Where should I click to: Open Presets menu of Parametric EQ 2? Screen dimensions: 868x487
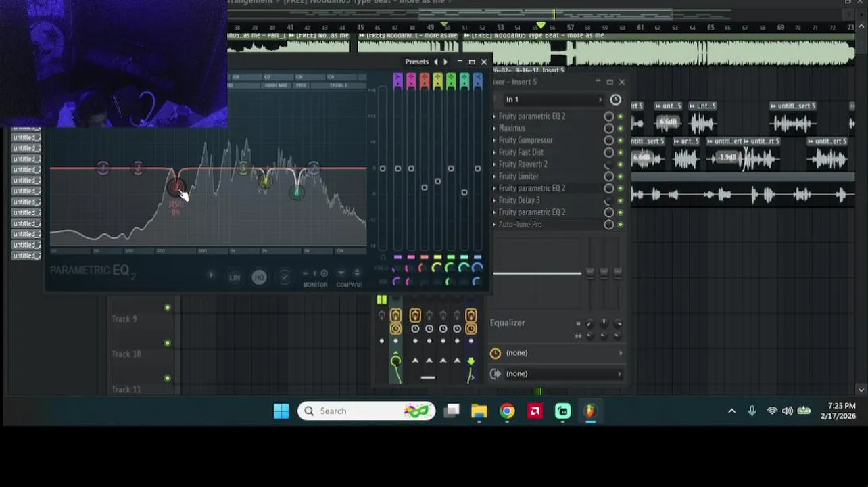(x=416, y=62)
